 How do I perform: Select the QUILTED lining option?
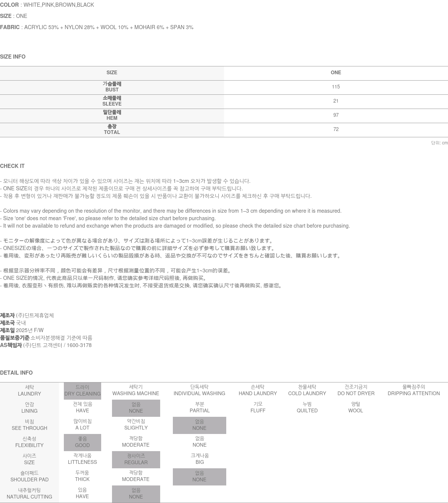coord(307,407)
